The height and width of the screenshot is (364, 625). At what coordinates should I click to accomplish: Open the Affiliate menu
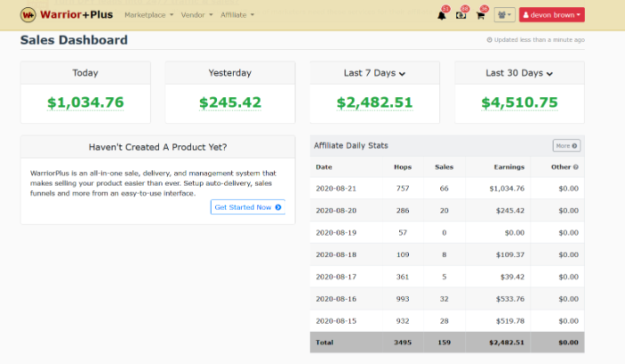[237, 15]
